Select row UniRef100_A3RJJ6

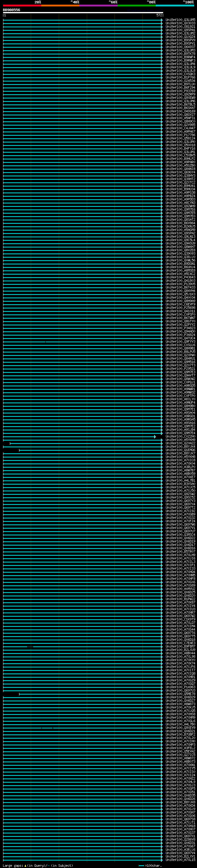coord(180,850)
